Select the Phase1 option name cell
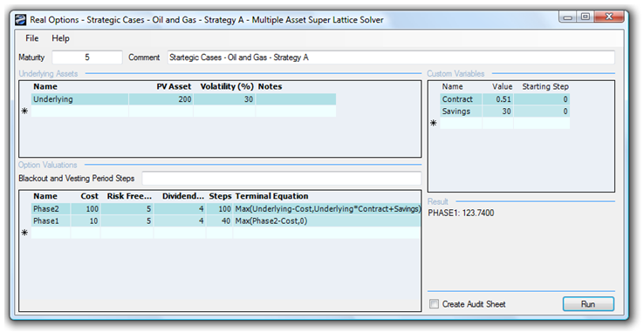The width and height of the screenshot is (644, 332). (x=51, y=221)
